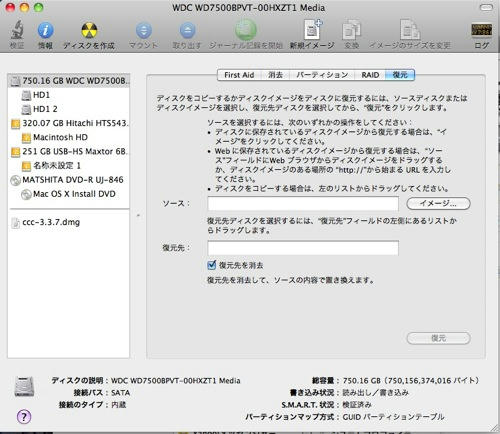Open the purple help question mark button
The image size is (500, 434).
click(x=24, y=417)
